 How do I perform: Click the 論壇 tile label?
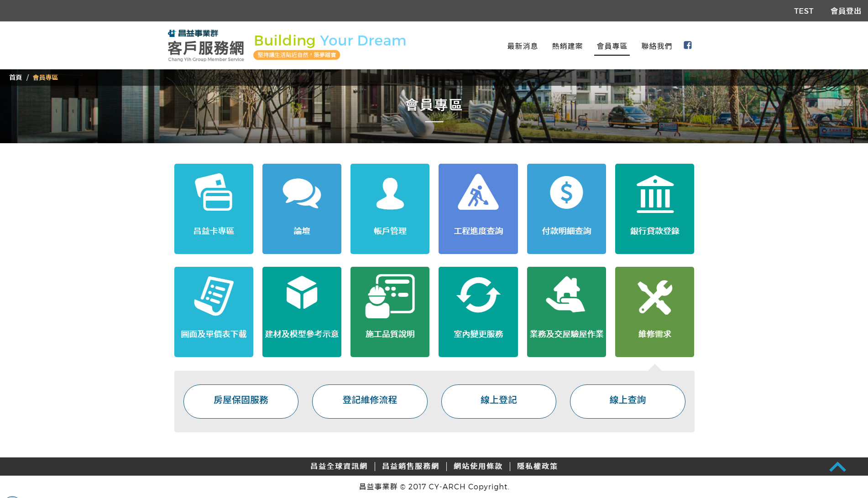[x=302, y=231]
